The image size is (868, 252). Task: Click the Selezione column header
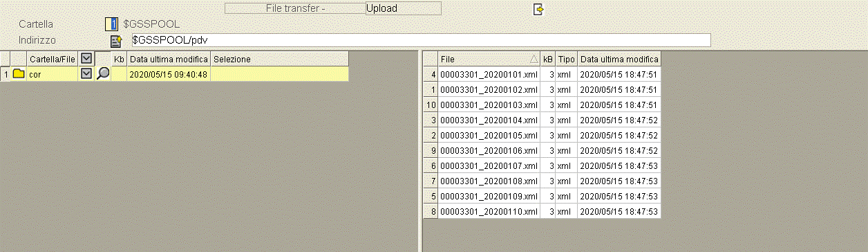(x=280, y=59)
